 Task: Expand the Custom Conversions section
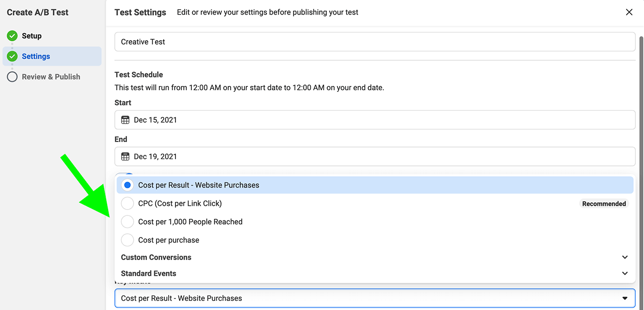(x=625, y=257)
